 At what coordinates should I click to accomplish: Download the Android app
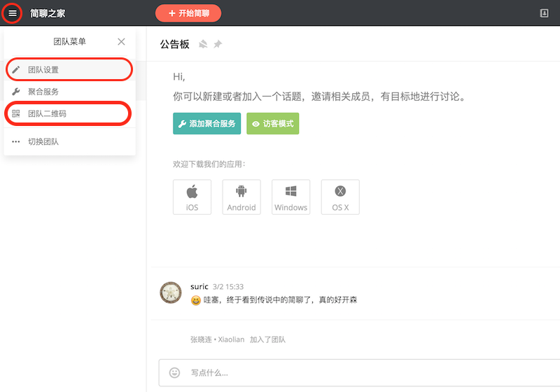(241, 197)
